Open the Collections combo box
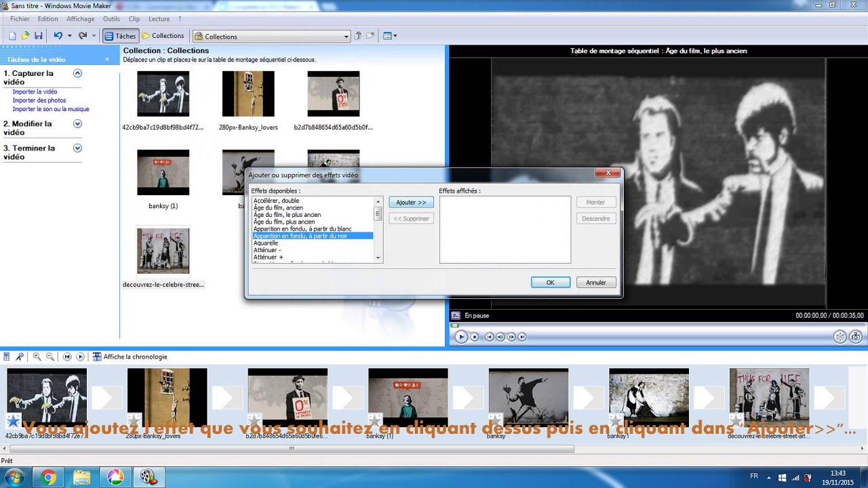The width and height of the screenshot is (868, 488). [271, 37]
